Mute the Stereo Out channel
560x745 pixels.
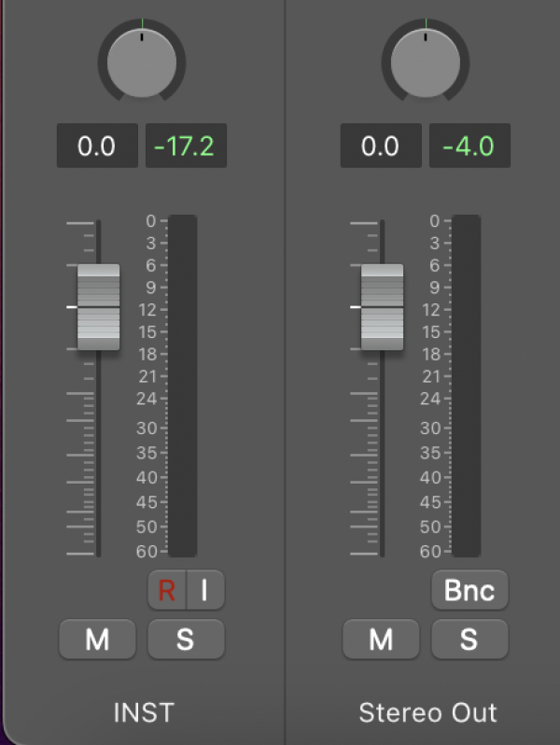[381, 640]
